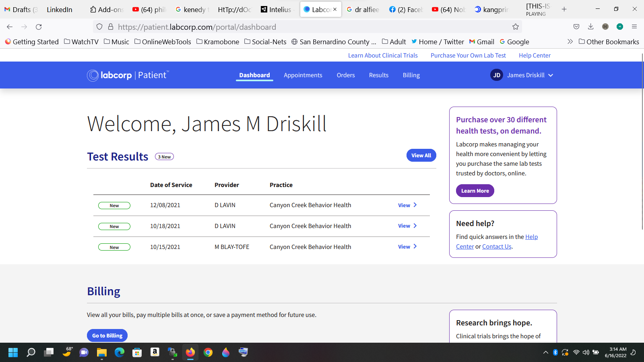Open the OnlineWebTools bookmark folder
644x362 pixels.
click(163, 42)
